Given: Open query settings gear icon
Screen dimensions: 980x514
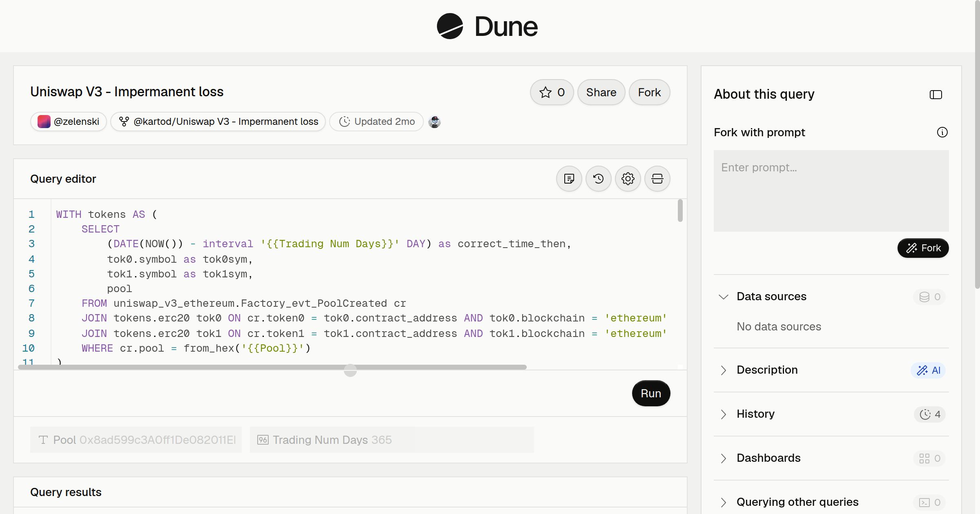Looking at the screenshot, I should coord(628,179).
